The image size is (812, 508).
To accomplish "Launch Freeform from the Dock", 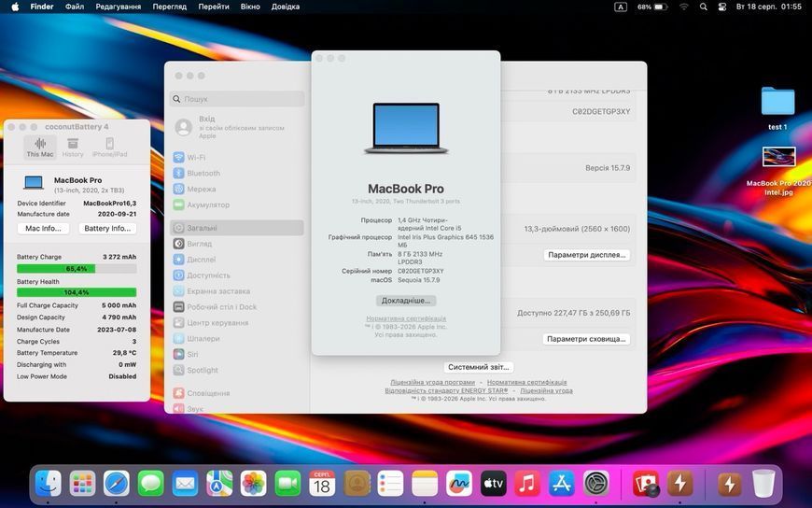I will pos(459,484).
